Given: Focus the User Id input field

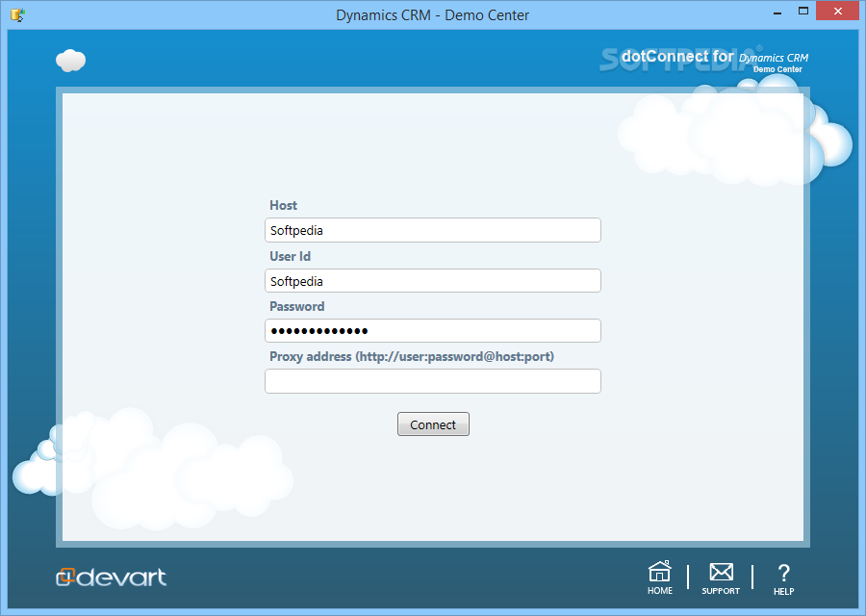Looking at the screenshot, I should [x=432, y=281].
